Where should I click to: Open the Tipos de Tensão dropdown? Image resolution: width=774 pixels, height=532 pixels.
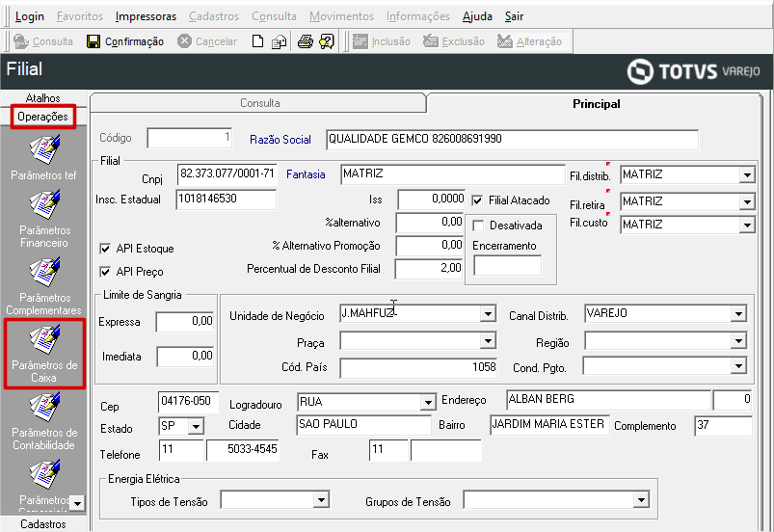[x=321, y=500]
